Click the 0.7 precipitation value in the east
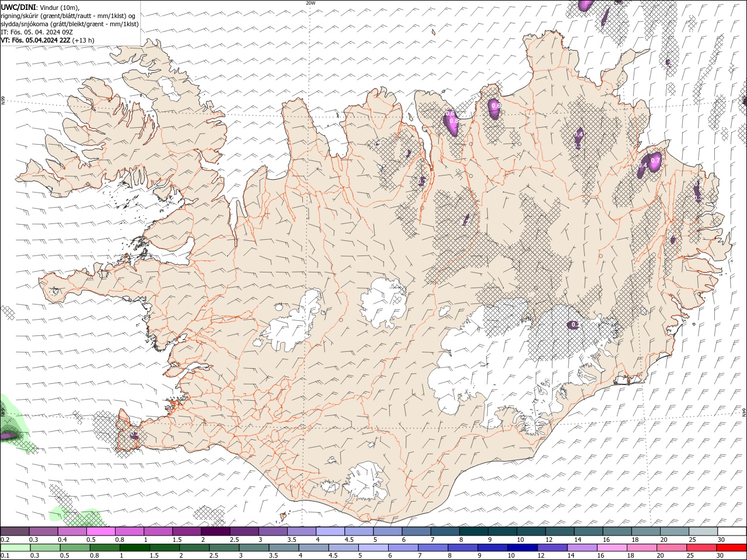 pyautogui.click(x=655, y=161)
